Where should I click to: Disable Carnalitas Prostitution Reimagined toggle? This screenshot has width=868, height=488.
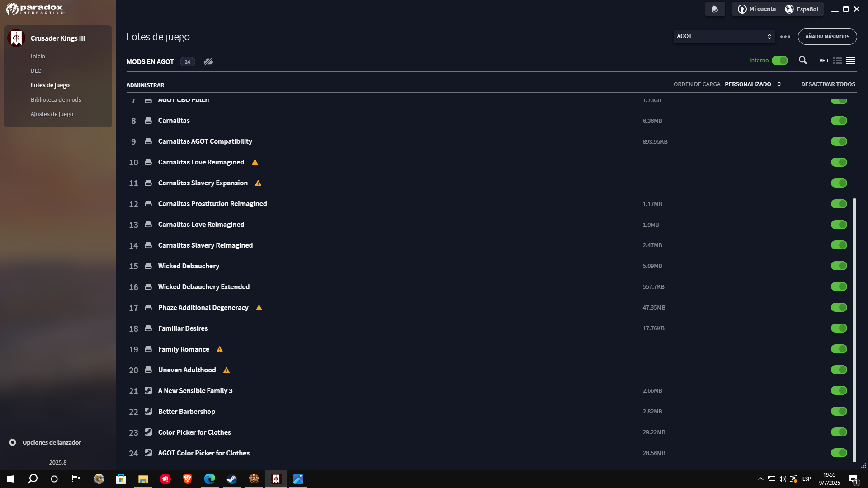click(x=839, y=204)
